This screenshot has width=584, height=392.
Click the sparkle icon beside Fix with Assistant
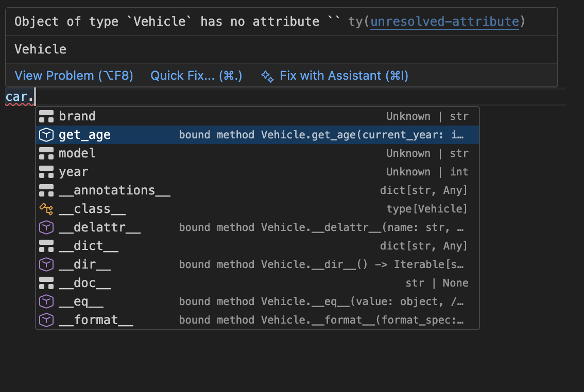point(267,76)
